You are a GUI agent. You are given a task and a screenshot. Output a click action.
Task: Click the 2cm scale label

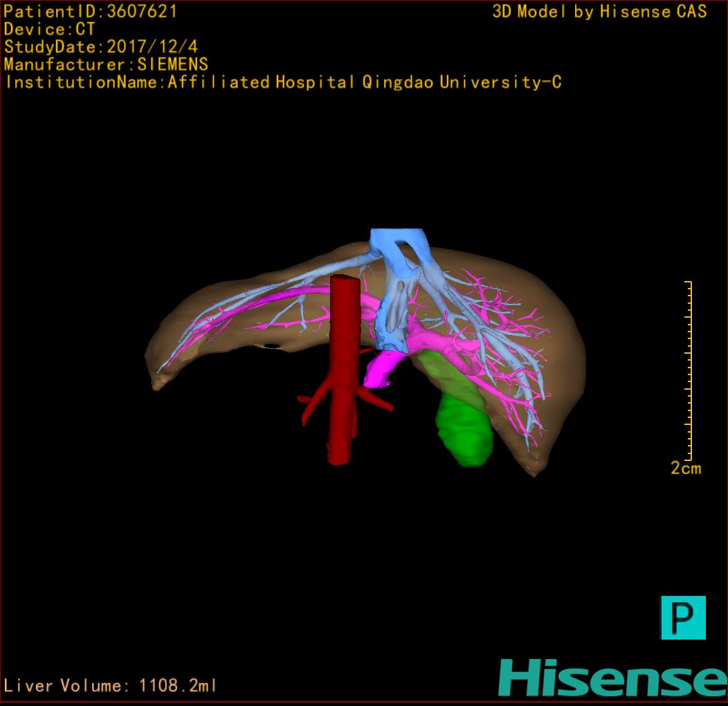point(686,468)
